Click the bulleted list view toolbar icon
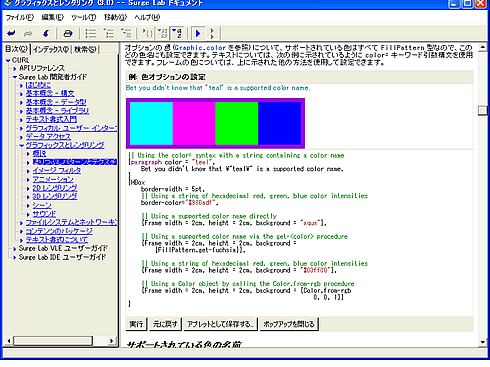 click(91, 33)
